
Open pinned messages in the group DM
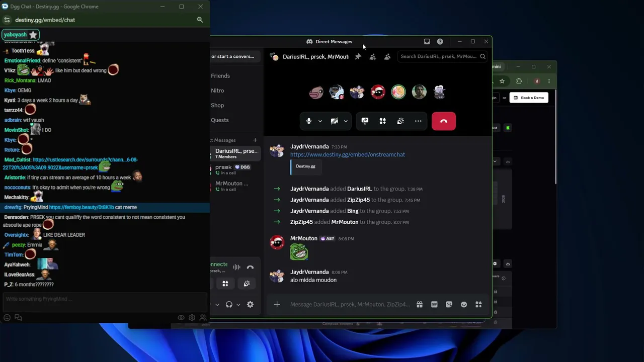coord(358,57)
